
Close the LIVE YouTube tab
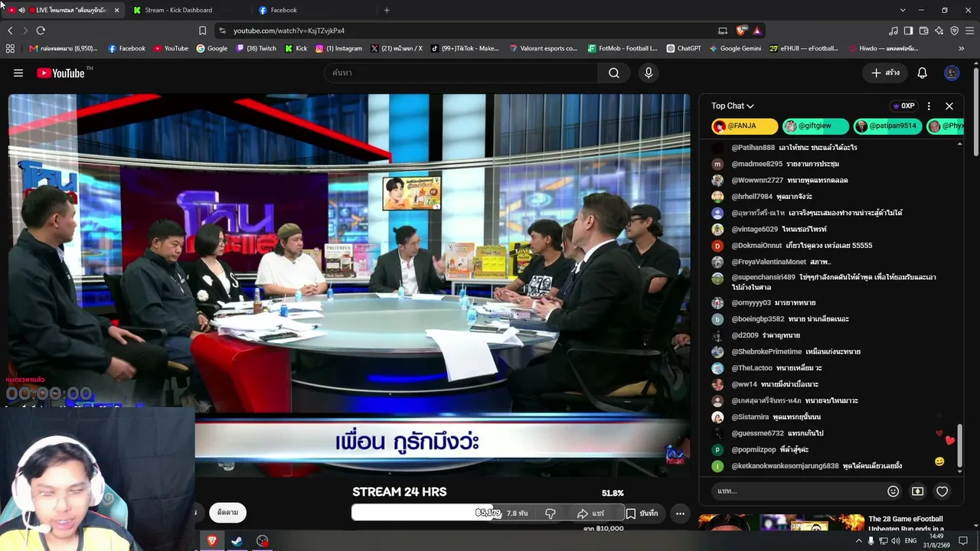click(x=116, y=10)
